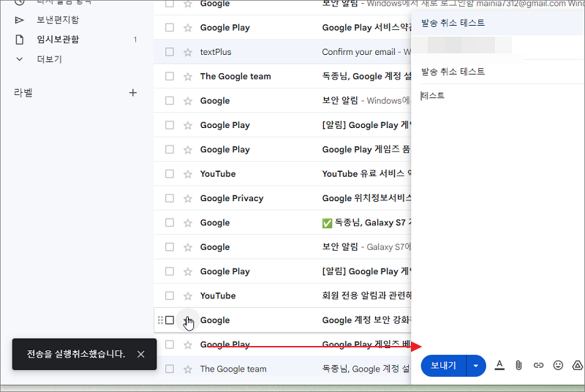
Task: Open the email from textPlus
Action: point(216,52)
